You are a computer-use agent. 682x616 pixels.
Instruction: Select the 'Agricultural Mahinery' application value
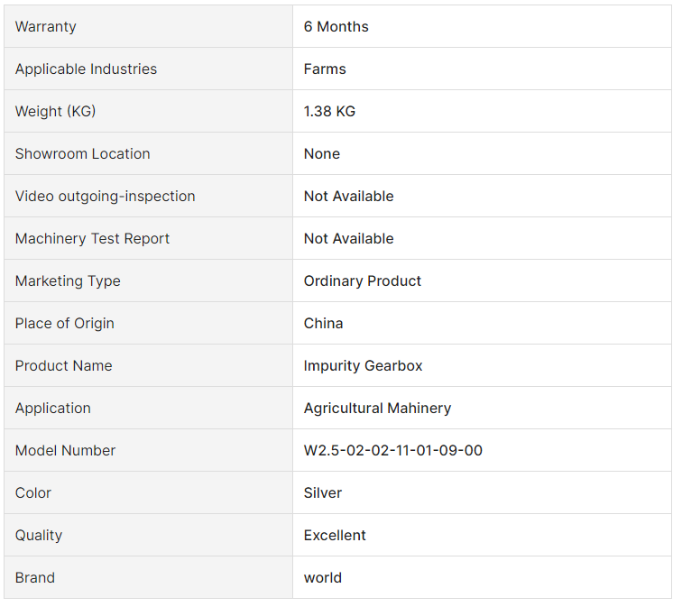[377, 409]
